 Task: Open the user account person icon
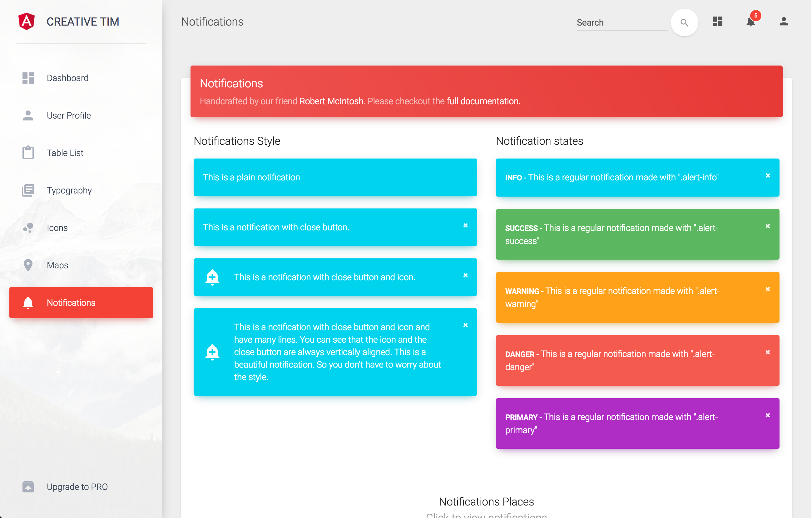coord(783,22)
